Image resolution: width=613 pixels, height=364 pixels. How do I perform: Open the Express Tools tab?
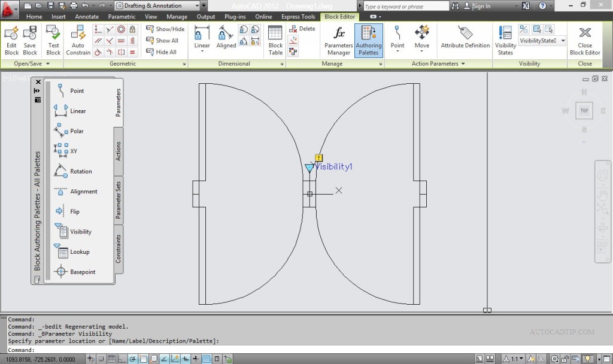point(298,16)
